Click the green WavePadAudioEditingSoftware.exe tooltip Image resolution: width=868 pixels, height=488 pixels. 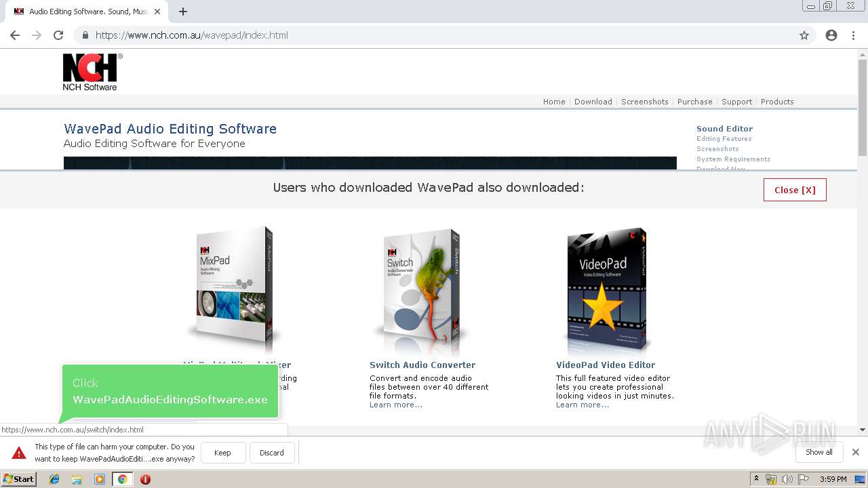click(x=170, y=392)
